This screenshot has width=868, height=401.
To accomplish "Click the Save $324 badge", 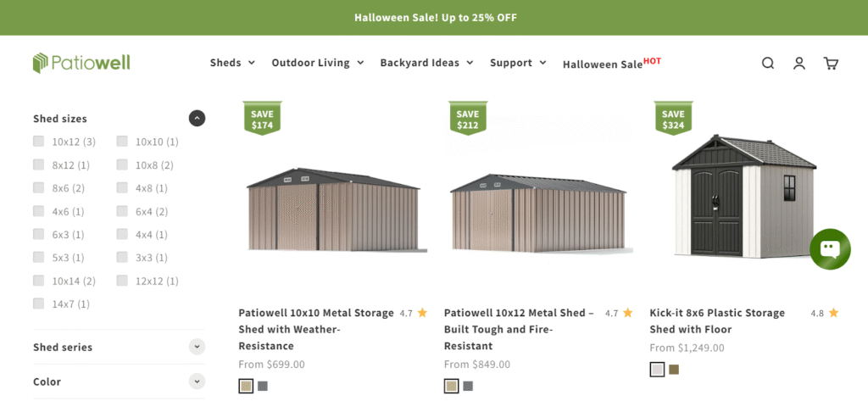I will pos(673,119).
